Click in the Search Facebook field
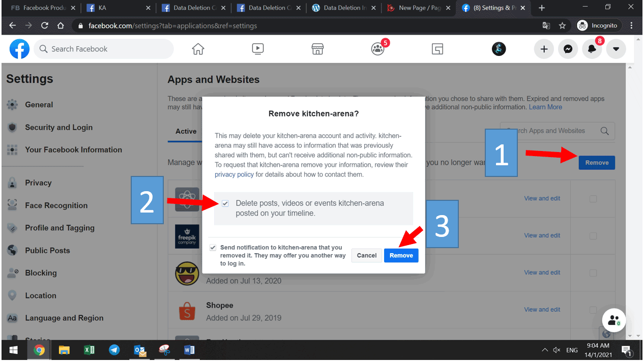The width and height of the screenshot is (644, 361). [x=104, y=49]
